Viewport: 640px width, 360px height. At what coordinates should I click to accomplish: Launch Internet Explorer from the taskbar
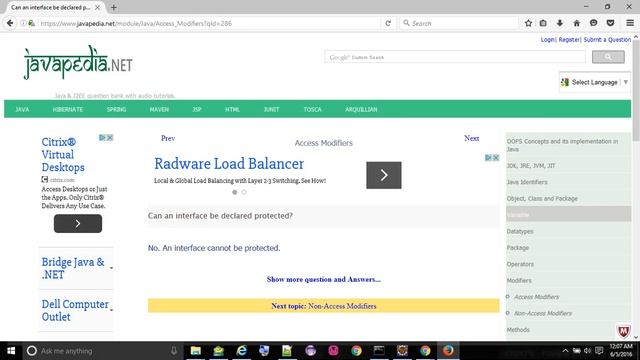(242, 351)
